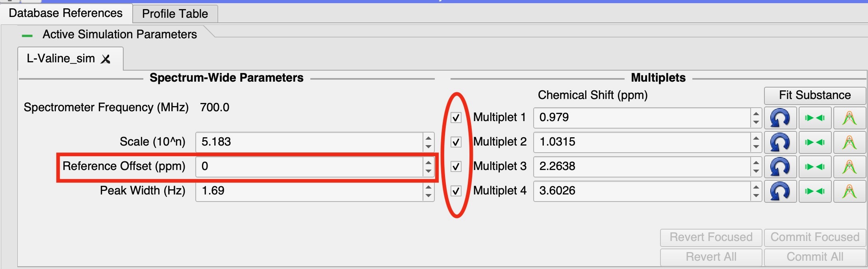Uncheck the Multiplet 1 checkbox
This screenshot has width=868, height=269.
point(456,118)
